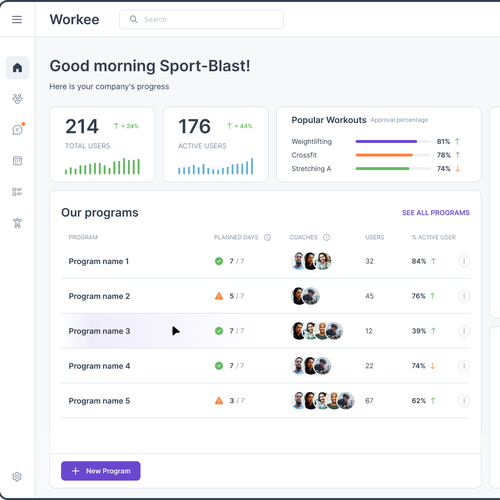This screenshot has height=500, width=500.
Task: Open the team/community icon in the sidebar
Action: click(x=17, y=99)
